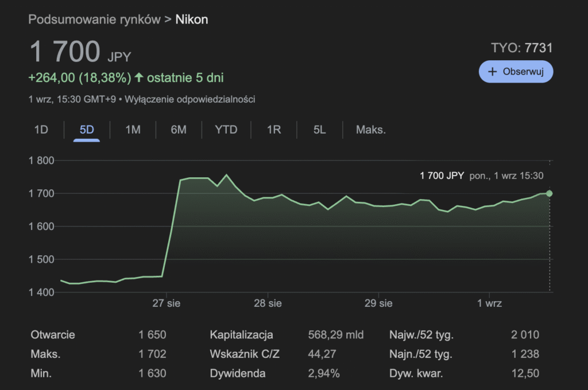
Task: Open the 1M time range tab
Action: pos(133,130)
